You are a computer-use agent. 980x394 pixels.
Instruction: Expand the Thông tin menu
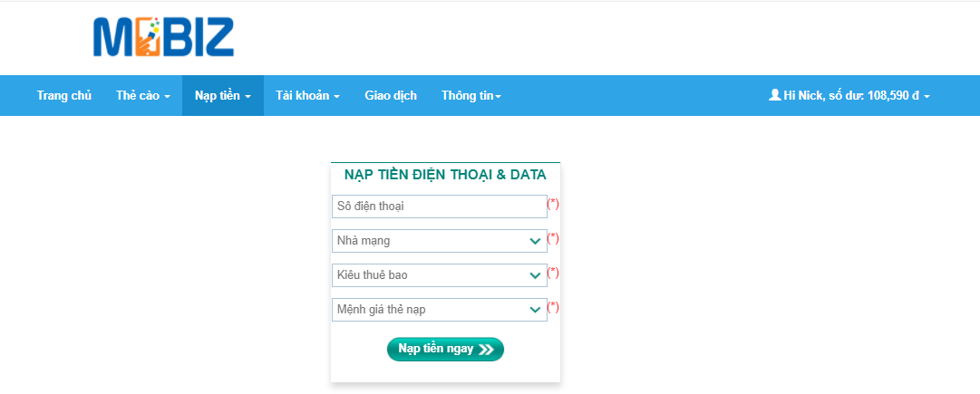point(471,96)
